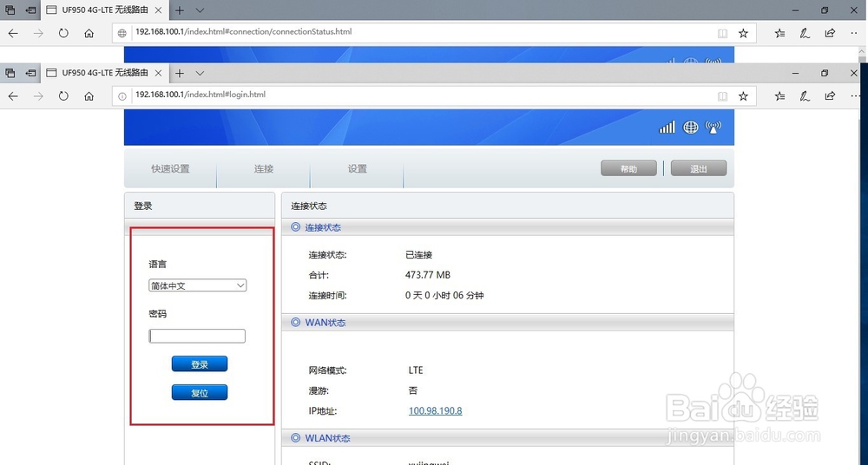Image resolution: width=868 pixels, height=465 pixels.
Task: Click back arrow in front browser window
Action: coord(13,96)
